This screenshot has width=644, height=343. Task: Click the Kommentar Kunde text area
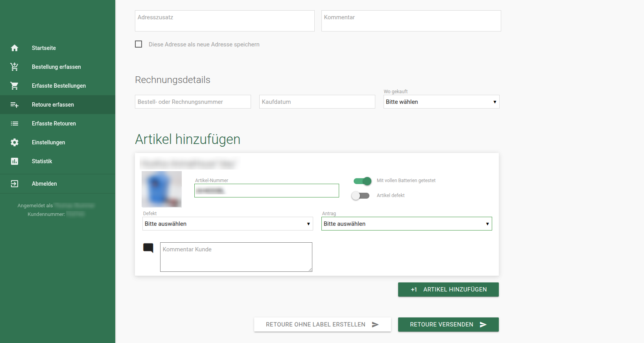tap(236, 257)
